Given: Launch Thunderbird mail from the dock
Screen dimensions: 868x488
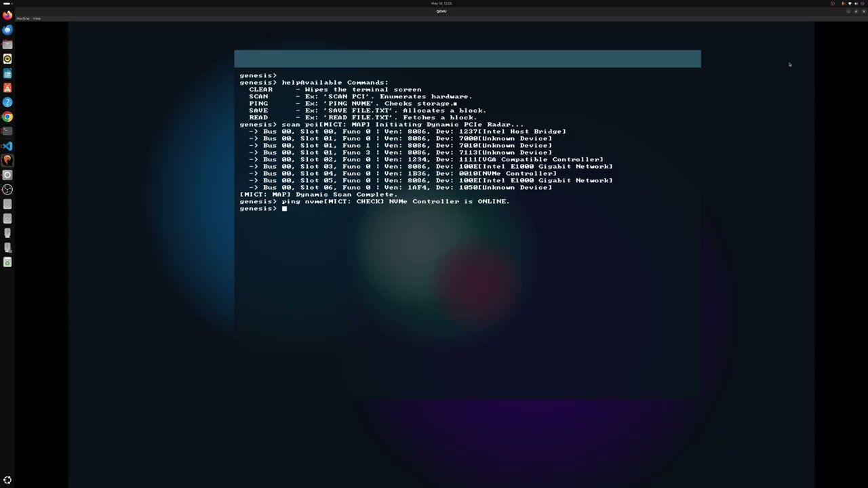Looking at the screenshot, I should 7,30.
